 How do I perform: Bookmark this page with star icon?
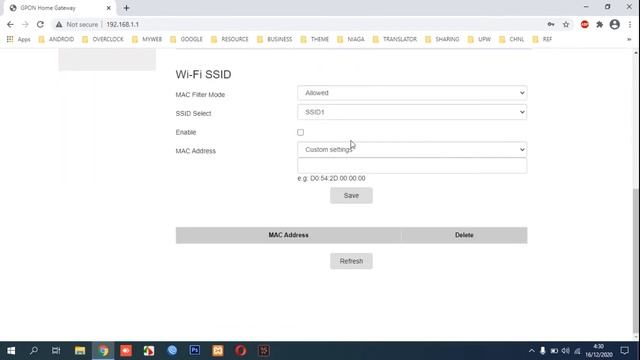566,24
